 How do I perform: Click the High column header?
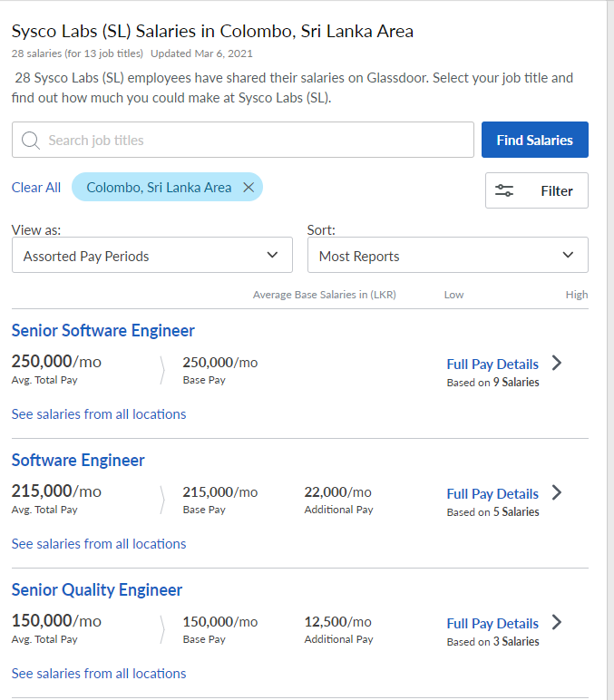point(577,295)
